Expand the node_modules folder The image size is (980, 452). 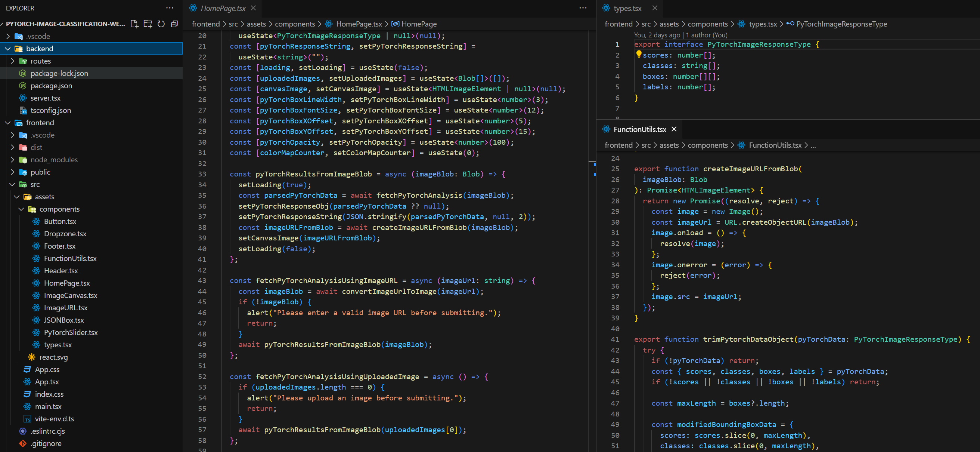[x=13, y=160]
